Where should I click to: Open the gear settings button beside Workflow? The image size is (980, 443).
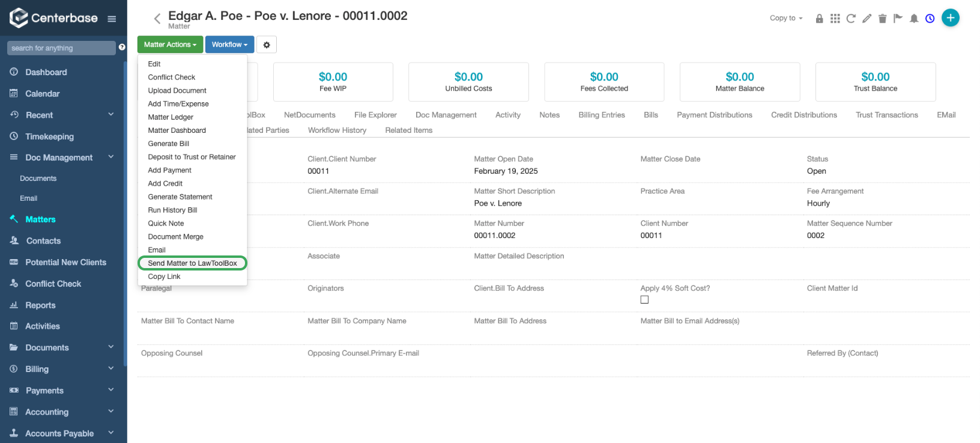(267, 44)
